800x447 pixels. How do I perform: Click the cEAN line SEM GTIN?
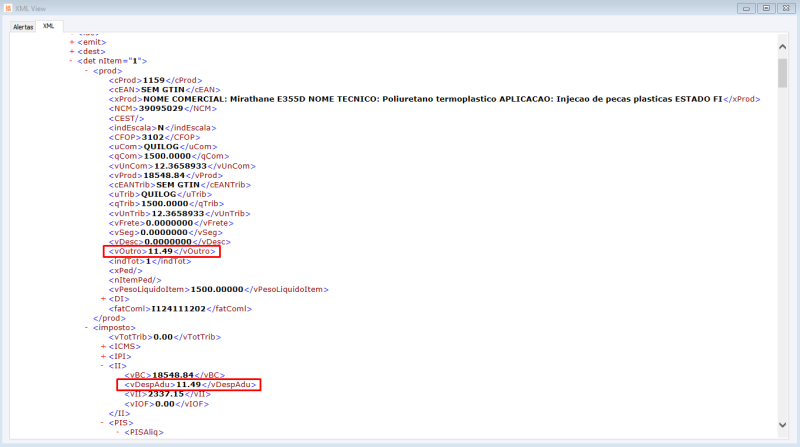coord(164,90)
